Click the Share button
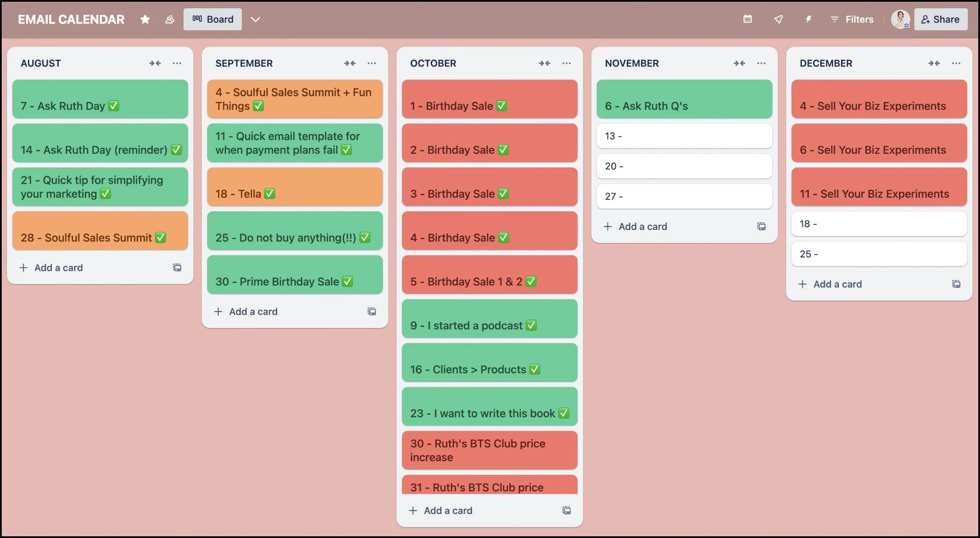This screenshot has width=980, height=538. (941, 20)
